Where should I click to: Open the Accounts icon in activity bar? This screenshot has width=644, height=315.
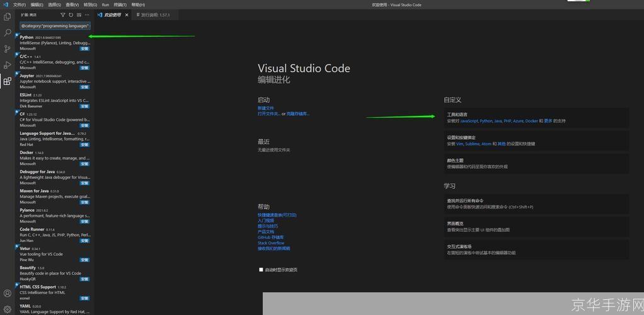[7, 293]
